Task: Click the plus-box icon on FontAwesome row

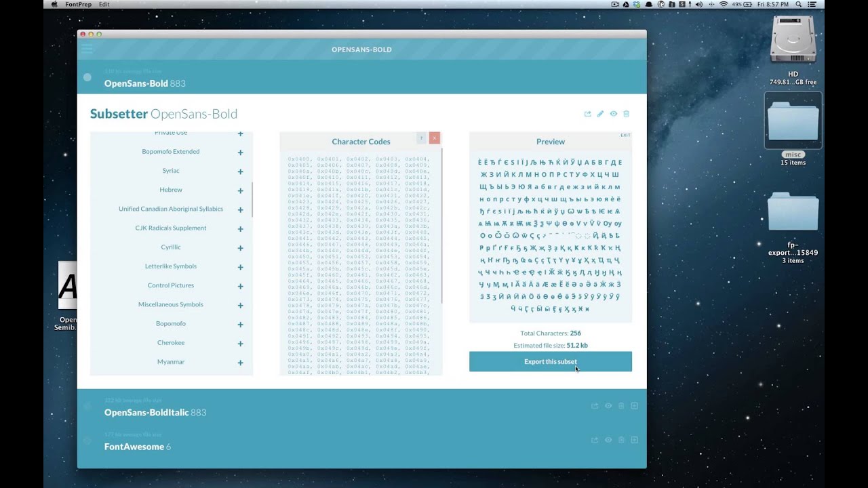Action: [635, 440]
